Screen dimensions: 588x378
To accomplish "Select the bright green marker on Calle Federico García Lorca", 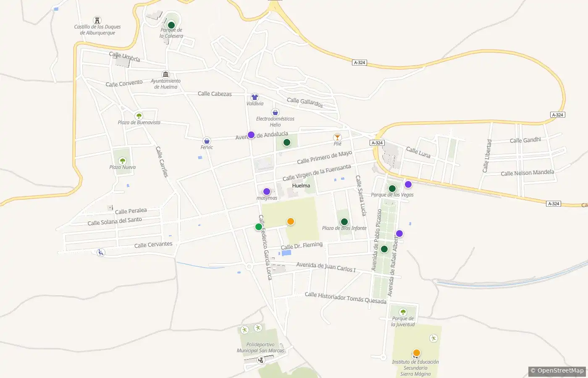I will pyautogui.click(x=259, y=227).
